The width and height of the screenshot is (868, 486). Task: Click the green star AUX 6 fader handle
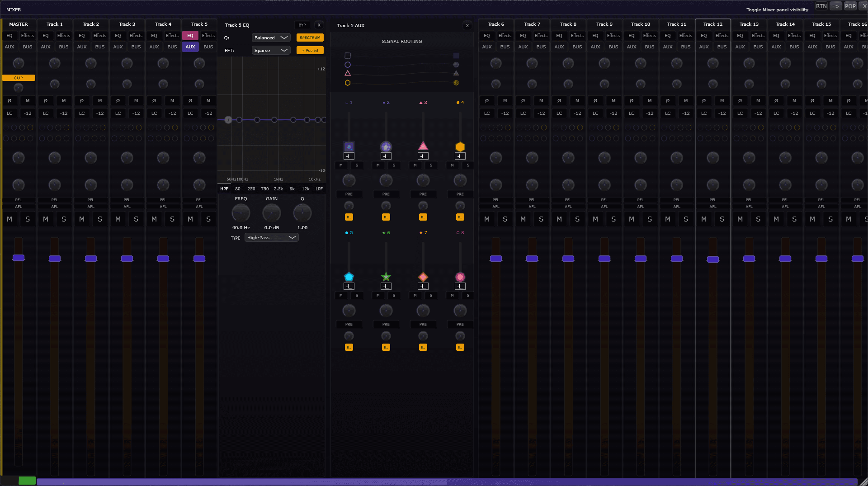point(386,277)
